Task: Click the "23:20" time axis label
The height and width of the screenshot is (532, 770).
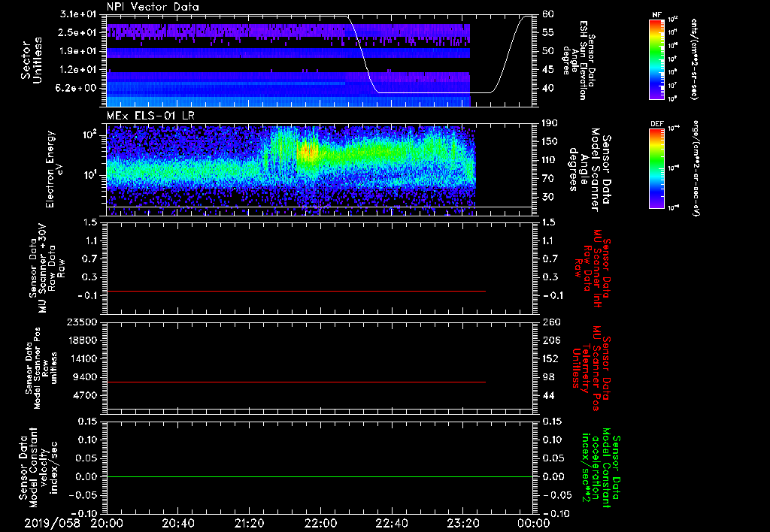Action: pos(462,523)
